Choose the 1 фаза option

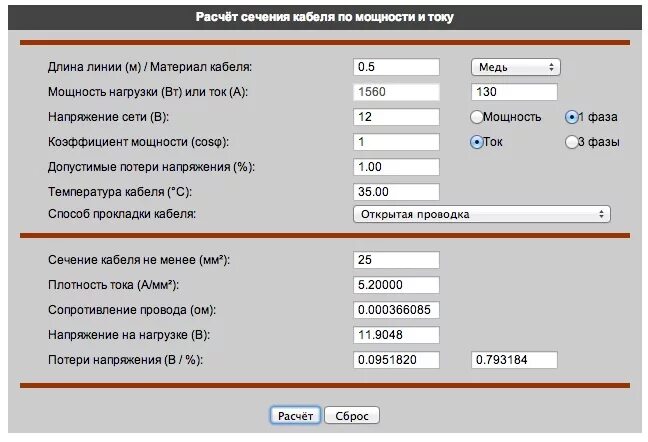(571, 117)
